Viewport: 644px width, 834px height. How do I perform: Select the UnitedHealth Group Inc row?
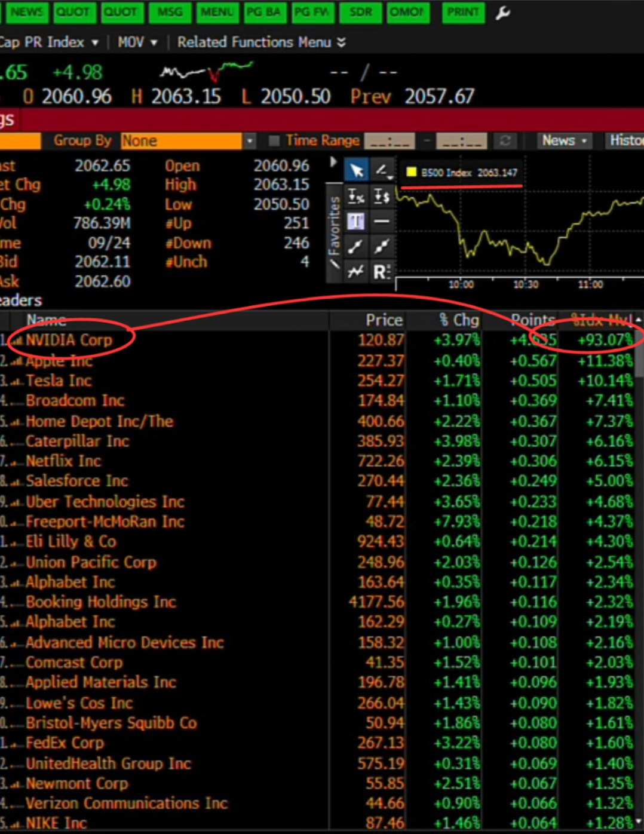(x=317, y=764)
